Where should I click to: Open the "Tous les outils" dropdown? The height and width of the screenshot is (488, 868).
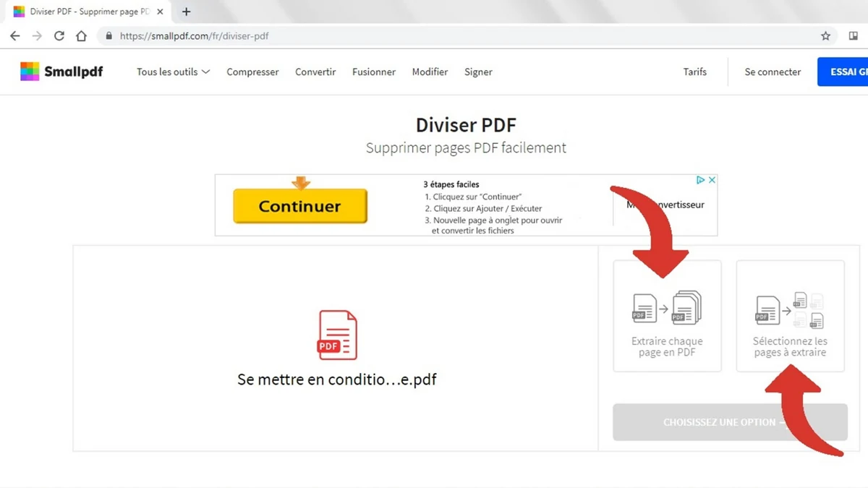[x=172, y=72]
